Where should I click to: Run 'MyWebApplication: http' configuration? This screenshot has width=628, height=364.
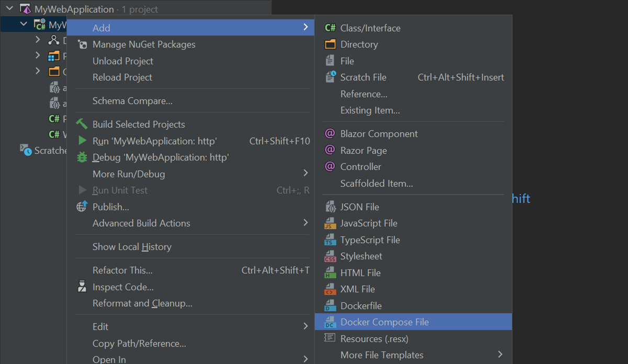tap(154, 141)
